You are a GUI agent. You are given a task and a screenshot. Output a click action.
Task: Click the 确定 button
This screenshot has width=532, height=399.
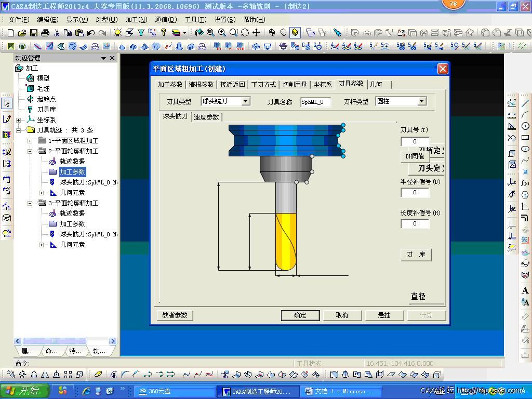click(300, 315)
